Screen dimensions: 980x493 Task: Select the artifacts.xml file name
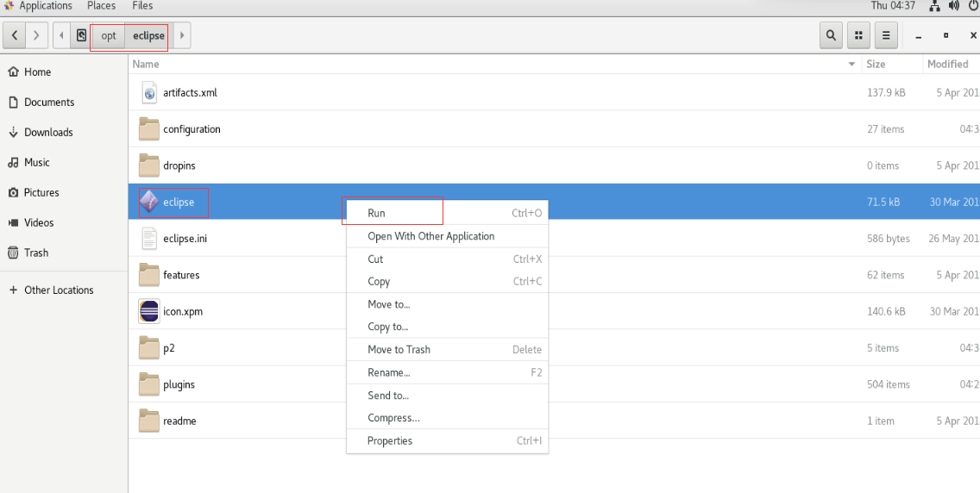[x=190, y=93]
